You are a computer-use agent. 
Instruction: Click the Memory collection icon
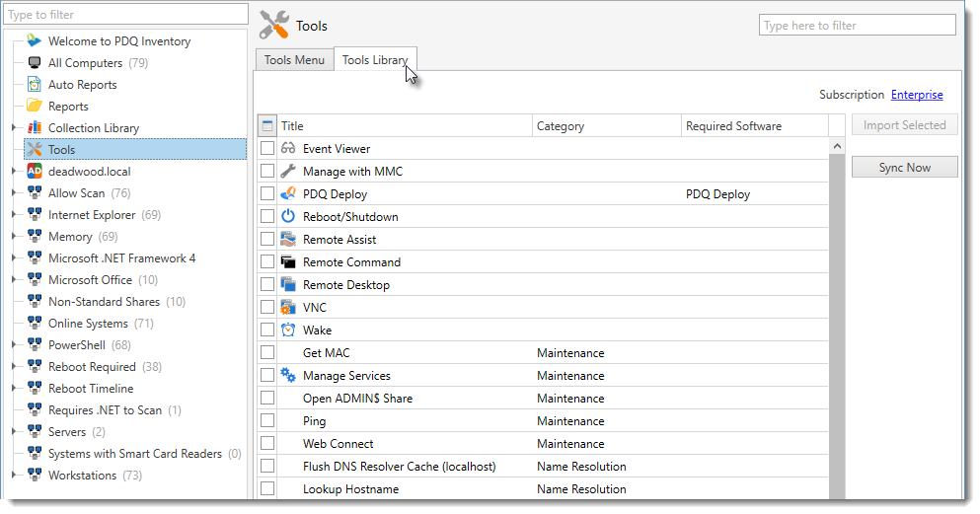pyautogui.click(x=35, y=236)
